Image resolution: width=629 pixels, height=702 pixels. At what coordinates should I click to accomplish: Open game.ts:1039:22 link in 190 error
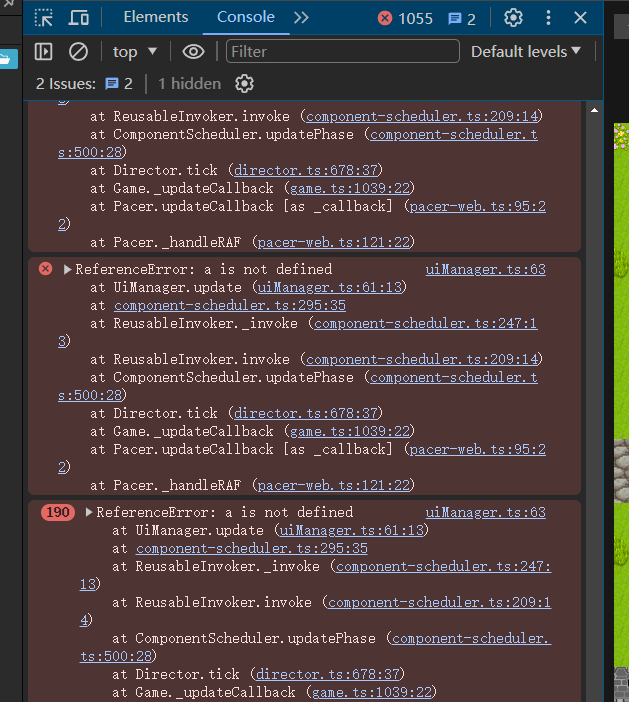372,692
